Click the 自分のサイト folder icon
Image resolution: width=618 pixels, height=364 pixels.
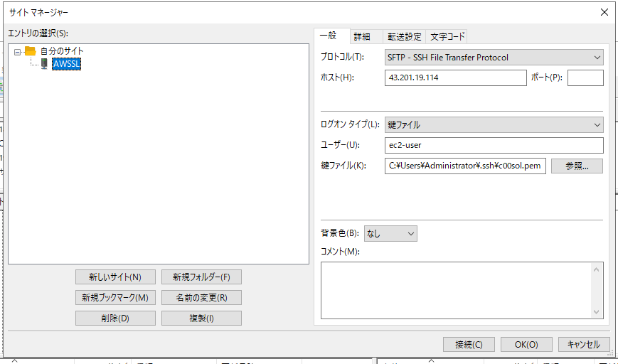(x=30, y=51)
